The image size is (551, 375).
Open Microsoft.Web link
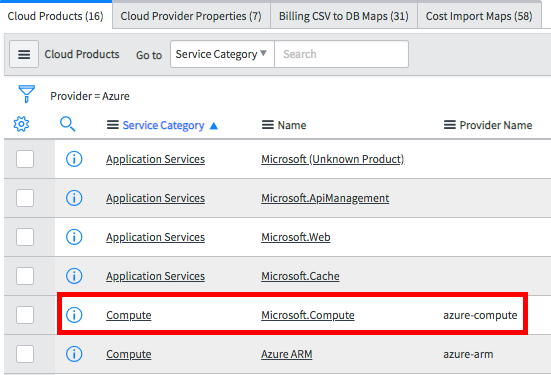pyautogui.click(x=296, y=237)
